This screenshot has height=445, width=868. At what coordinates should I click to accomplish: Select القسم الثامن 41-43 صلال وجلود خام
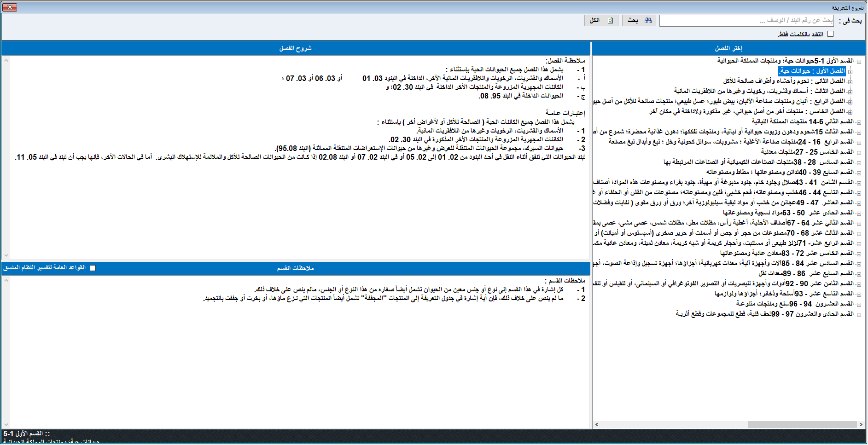[724, 182]
